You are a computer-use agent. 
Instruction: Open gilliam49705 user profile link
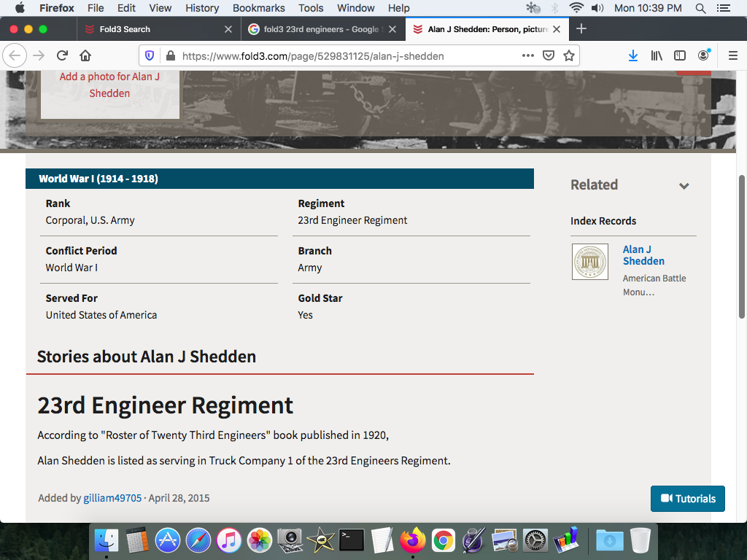[112, 498]
